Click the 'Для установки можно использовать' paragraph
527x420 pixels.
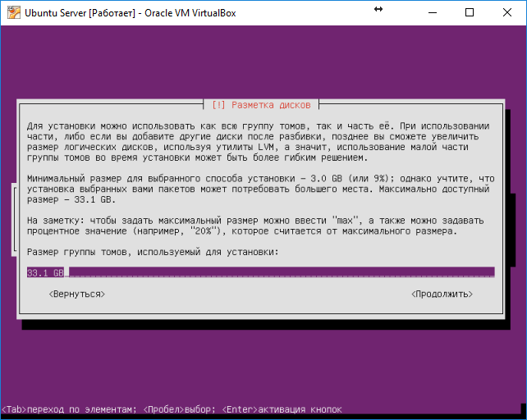[258, 142]
